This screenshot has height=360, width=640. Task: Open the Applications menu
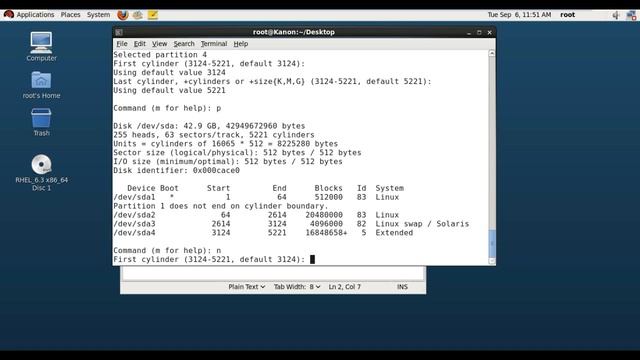pyautogui.click(x=35, y=15)
